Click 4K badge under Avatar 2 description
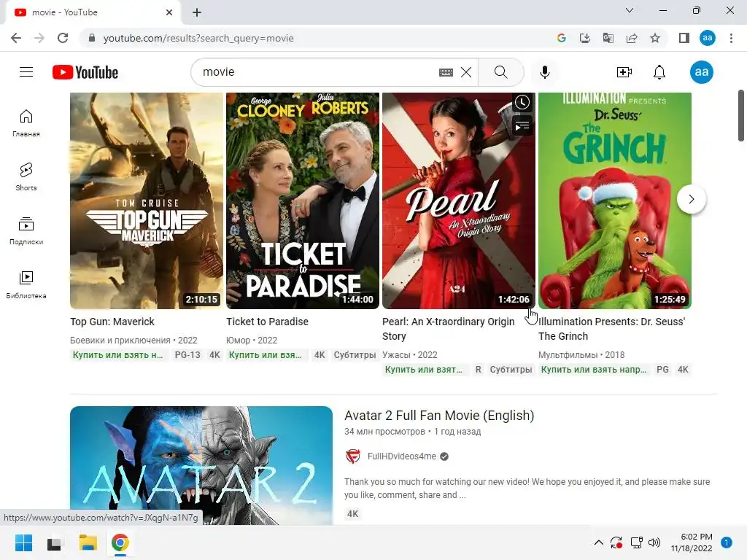Viewport: 747px width, 560px height. (x=352, y=514)
